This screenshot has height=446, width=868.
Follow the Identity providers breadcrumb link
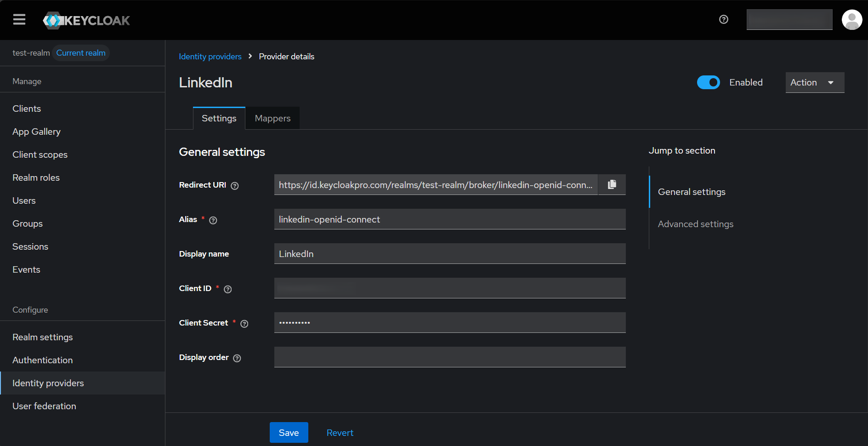coord(210,57)
